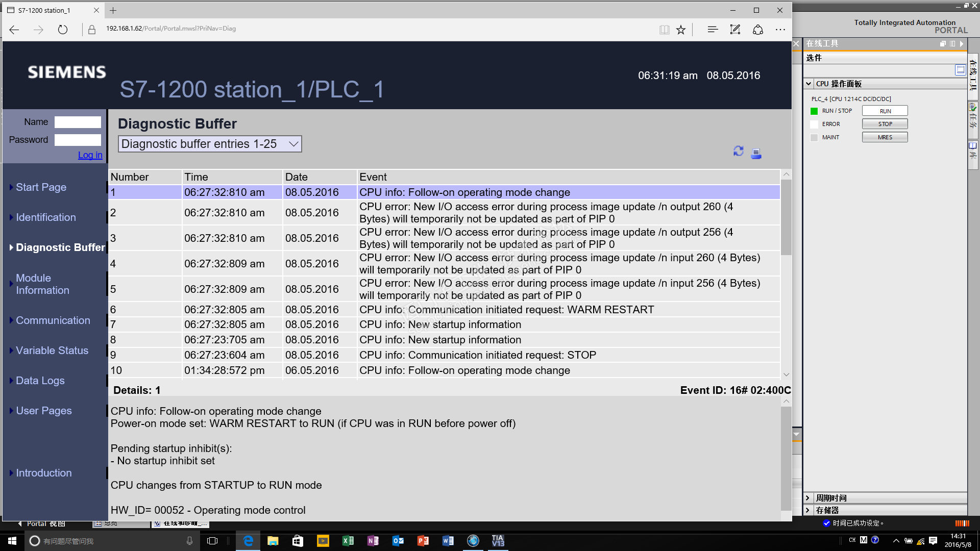The height and width of the screenshot is (551, 980).
Task: Click the Password input field
Action: (x=78, y=140)
